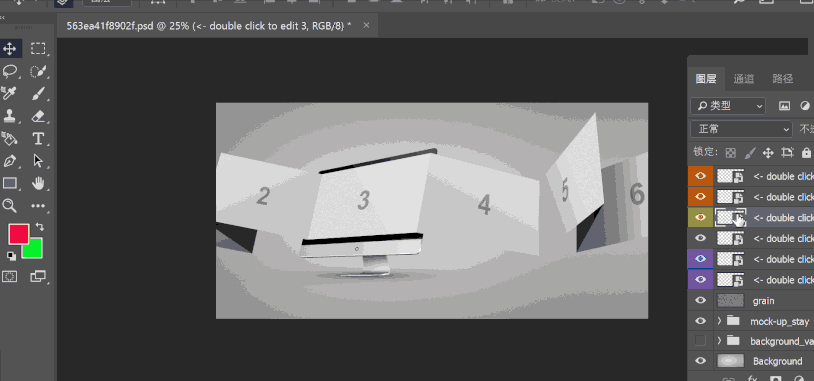Select the Pen tool
The image size is (814, 381).
(x=9, y=161)
